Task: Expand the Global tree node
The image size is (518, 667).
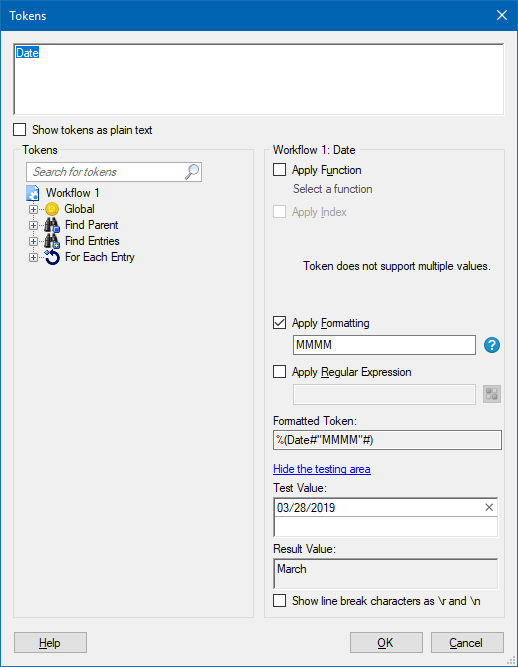Action: 33,209
